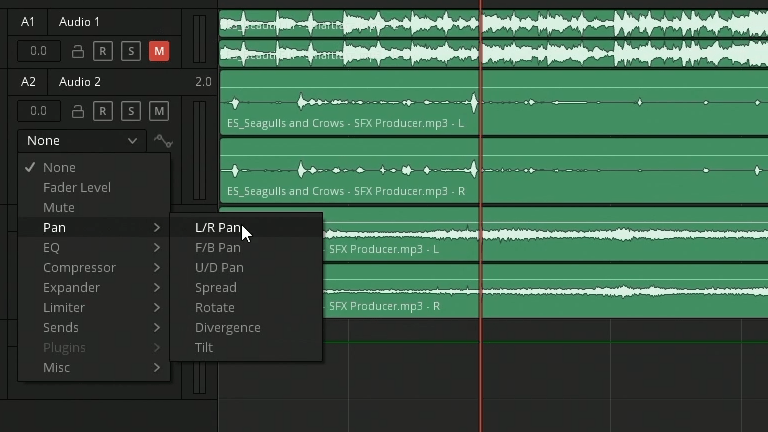This screenshot has height=432, width=768.
Task: Select the A1 track label
Action: point(28,22)
